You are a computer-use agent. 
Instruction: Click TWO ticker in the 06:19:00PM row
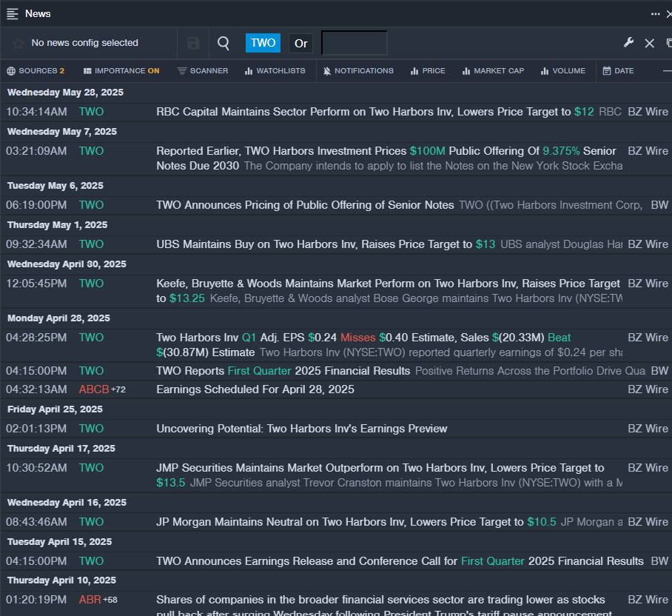pyautogui.click(x=91, y=205)
